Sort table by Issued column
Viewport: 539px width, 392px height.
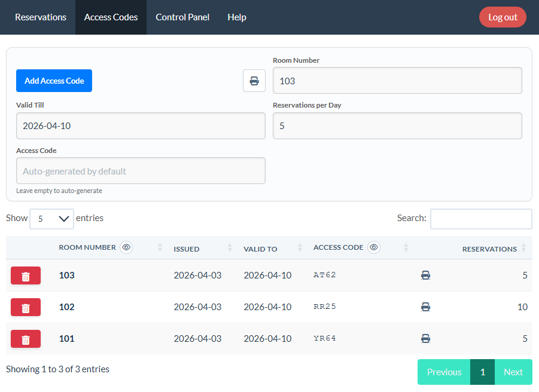pyautogui.click(x=203, y=249)
